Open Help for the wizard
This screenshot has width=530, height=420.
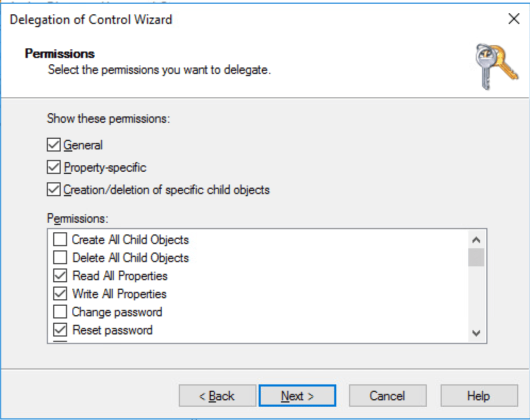coord(478,396)
